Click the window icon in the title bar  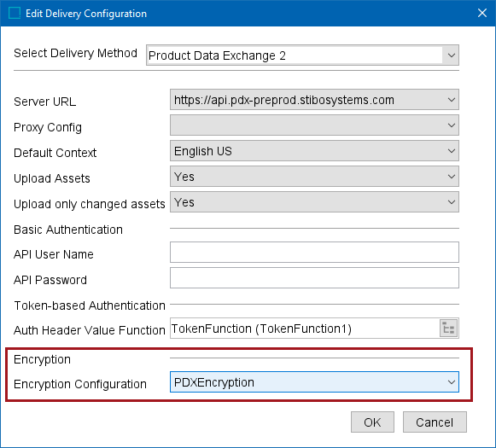[15, 14]
